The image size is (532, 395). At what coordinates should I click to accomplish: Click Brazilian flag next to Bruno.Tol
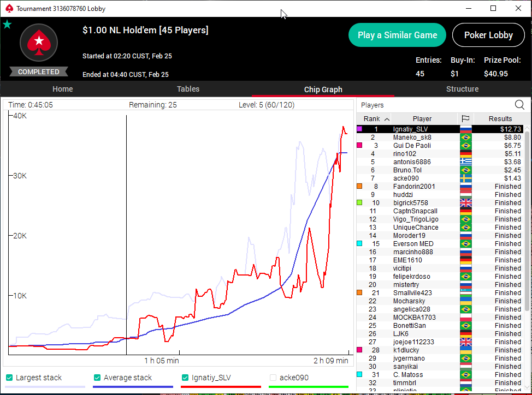(x=465, y=170)
